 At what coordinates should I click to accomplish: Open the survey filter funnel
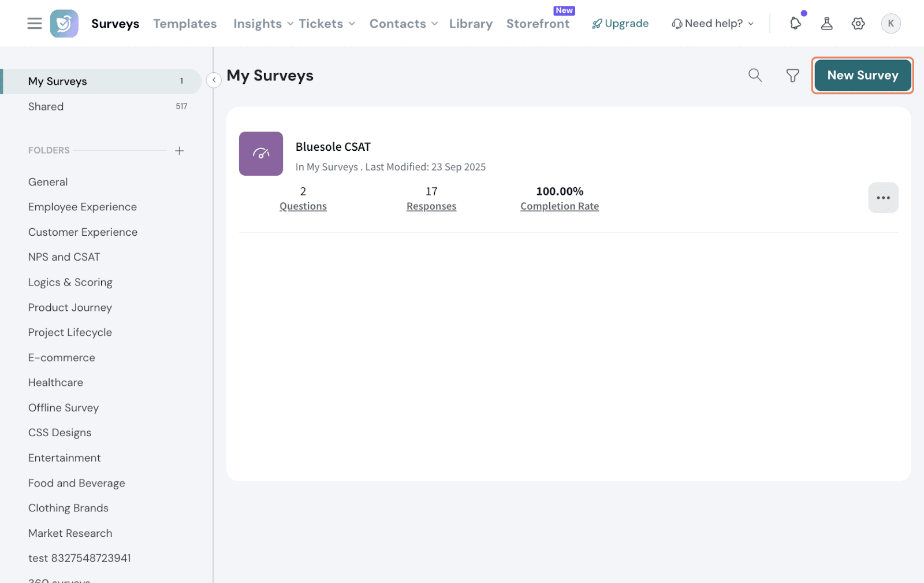[792, 75]
